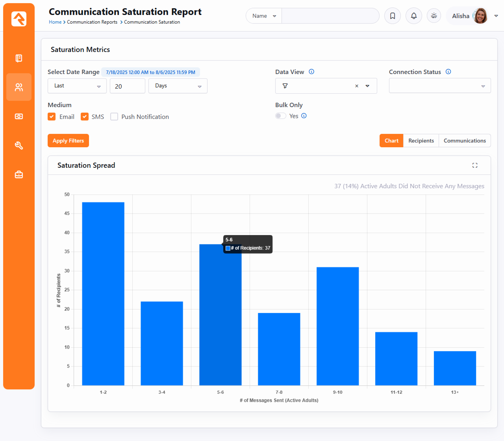Image resolution: width=504 pixels, height=441 pixels.
Task: Expand Saturation Spread chart to fullscreen
Action: click(475, 165)
